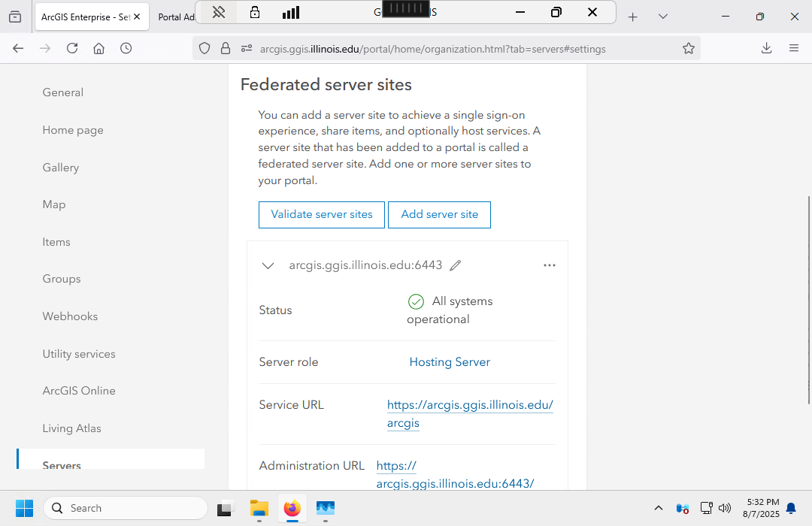The height and width of the screenshot is (526, 812).
Task: Click the pencil edit icon beside server name
Action: (455, 265)
